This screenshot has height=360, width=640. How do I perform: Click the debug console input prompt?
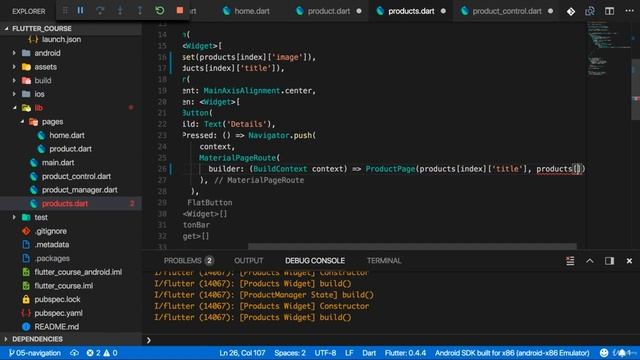392,340
